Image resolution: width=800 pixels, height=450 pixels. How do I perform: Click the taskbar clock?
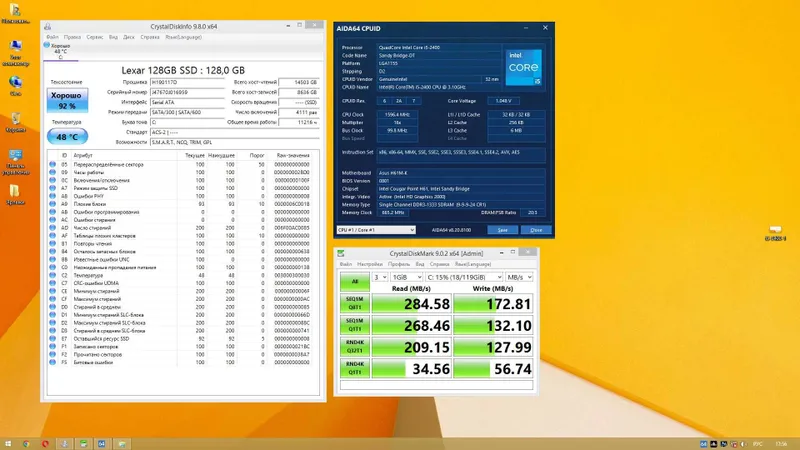[x=781, y=444]
